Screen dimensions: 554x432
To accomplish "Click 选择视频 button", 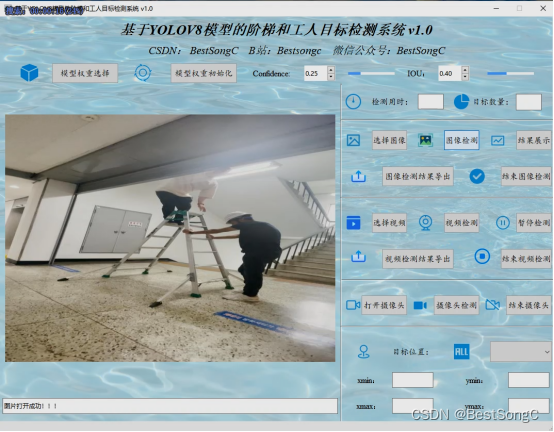I will [x=389, y=223].
